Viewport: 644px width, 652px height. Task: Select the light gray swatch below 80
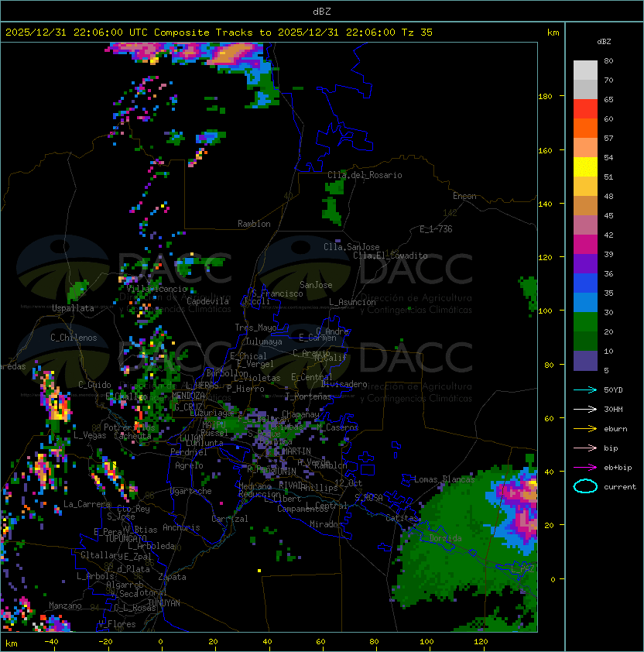point(585,70)
